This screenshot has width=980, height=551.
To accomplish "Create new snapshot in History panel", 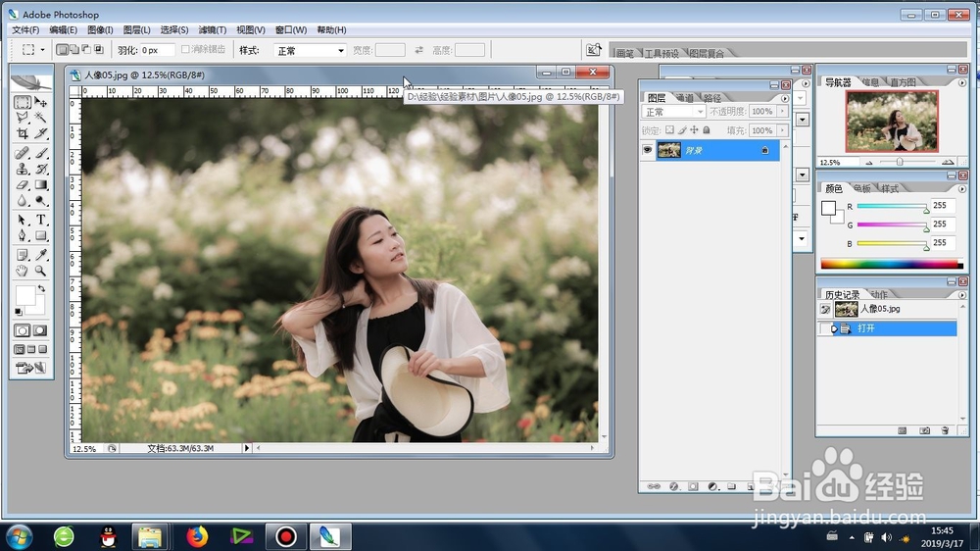I will [924, 430].
